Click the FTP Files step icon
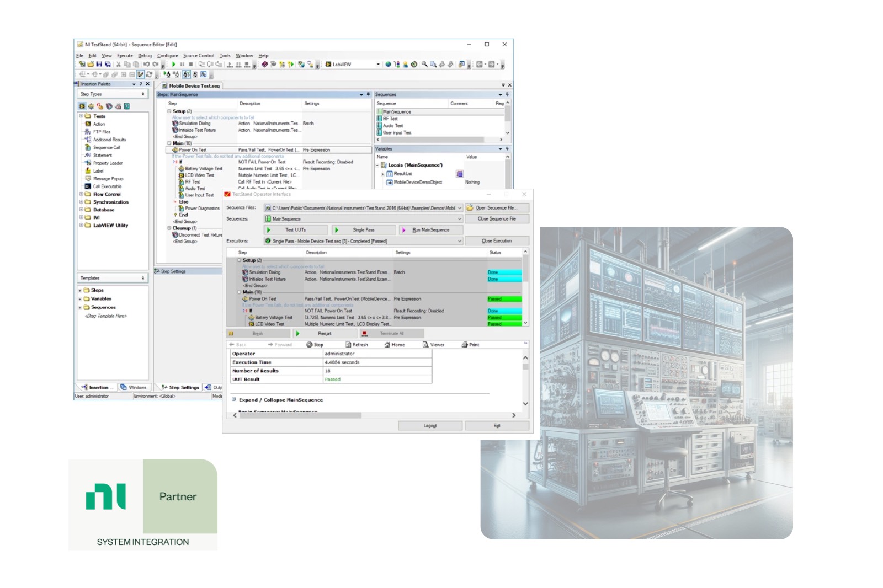This screenshot has width=883, height=588. click(x=88, y=131)
